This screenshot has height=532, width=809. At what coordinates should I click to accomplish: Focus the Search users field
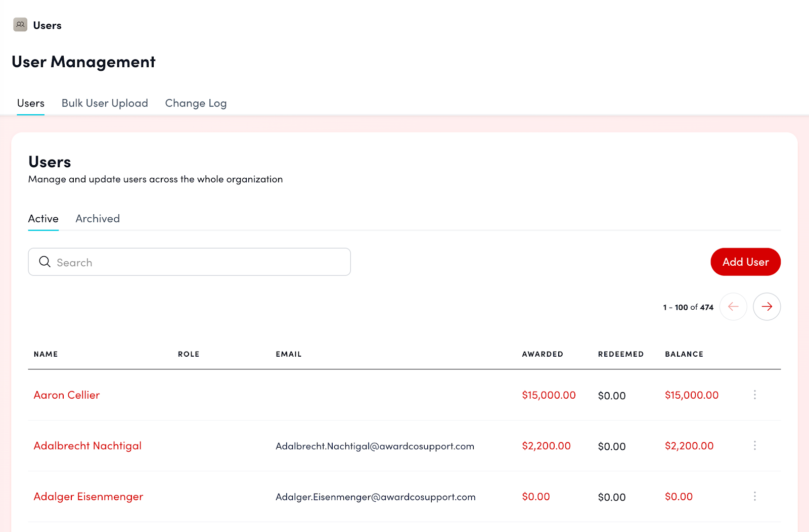click(197, 262)
